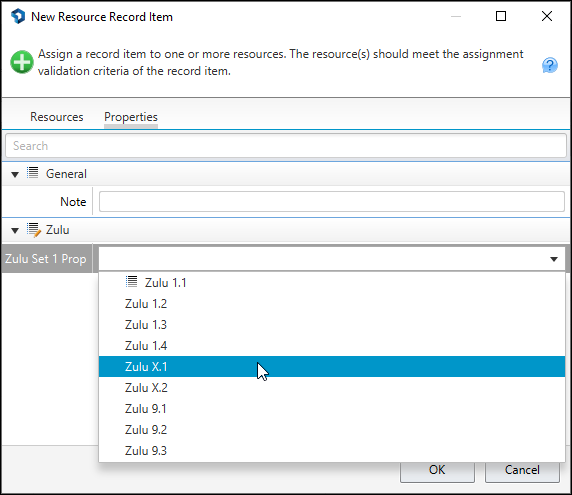Collapse the Zulu section triangle
Screen dimensions: 572x495
[x=15, y=231]
